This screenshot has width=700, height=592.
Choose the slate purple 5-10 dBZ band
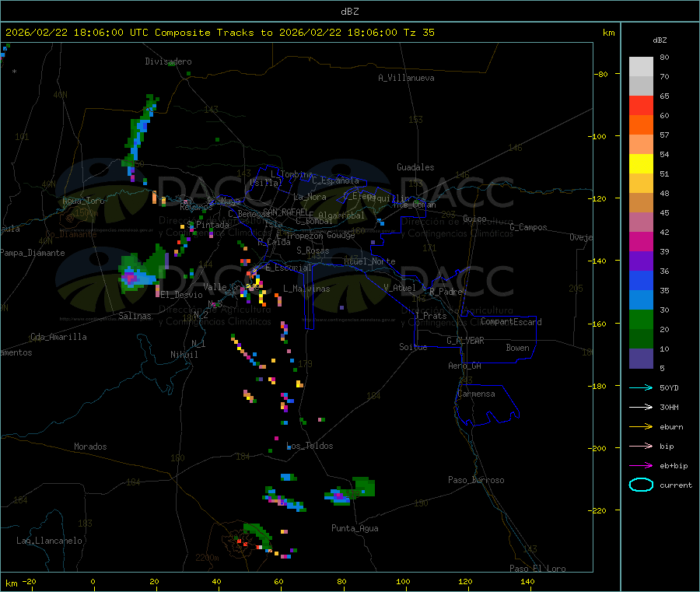click(x=641, y=359)
